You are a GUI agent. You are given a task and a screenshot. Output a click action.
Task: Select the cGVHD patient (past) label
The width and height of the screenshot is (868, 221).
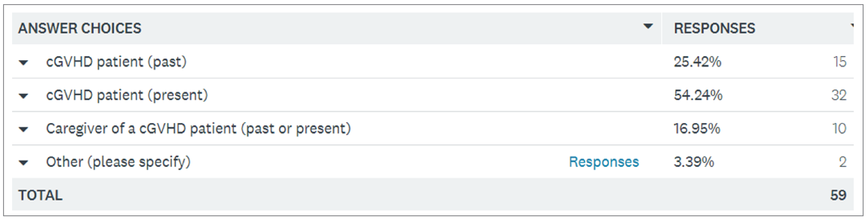pyautogui.click(x=116, y=62)
